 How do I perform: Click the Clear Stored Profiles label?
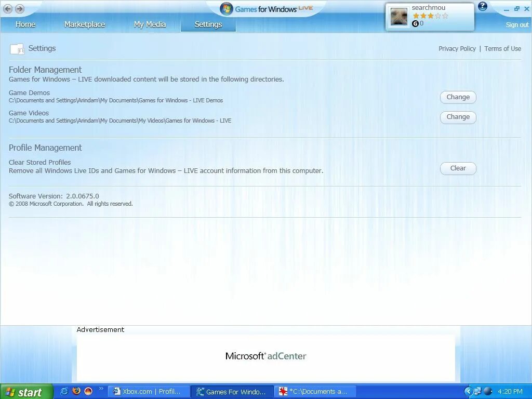(39, 162)
